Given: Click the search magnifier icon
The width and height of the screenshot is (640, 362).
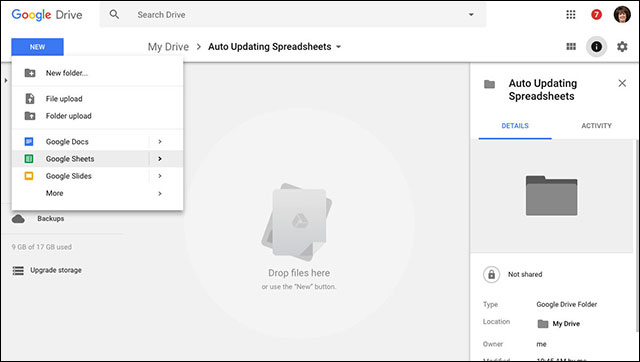Looking at the screenshot, I should tap(114, 15).
